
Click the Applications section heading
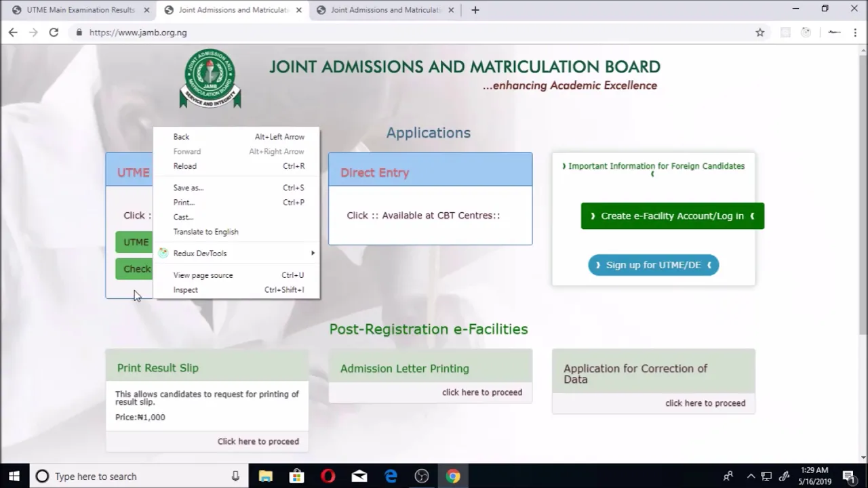click(x=429, y=133)
